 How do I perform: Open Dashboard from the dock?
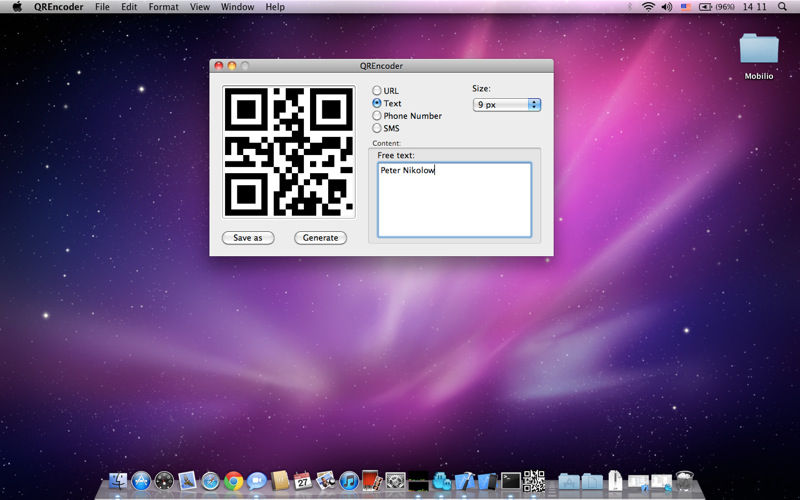(x=164, y=481)
